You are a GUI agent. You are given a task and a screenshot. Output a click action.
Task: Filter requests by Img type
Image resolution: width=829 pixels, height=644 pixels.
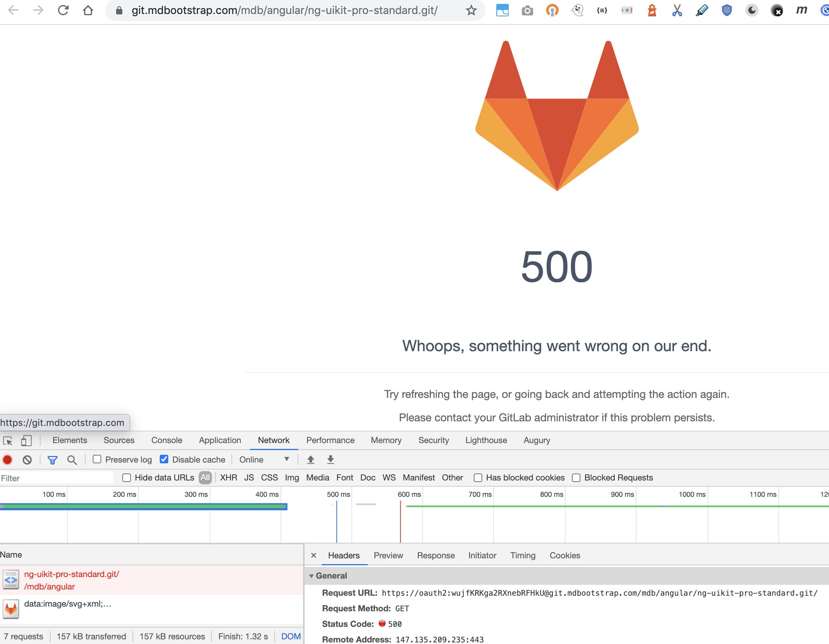(292, 478)
